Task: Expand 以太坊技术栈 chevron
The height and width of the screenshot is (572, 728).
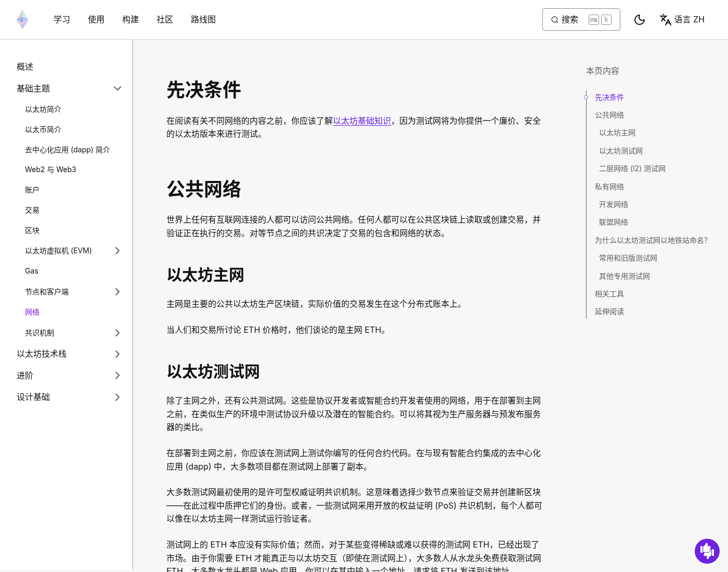Action: (118, 354)
